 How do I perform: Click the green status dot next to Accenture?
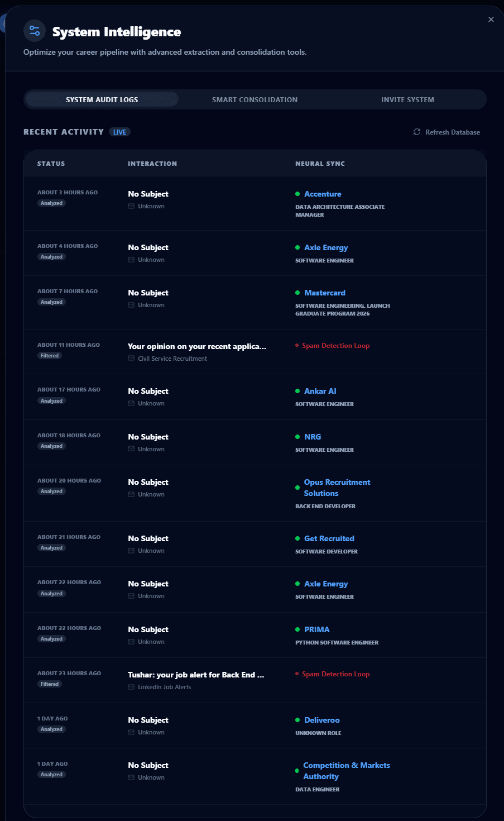point(296,194)
